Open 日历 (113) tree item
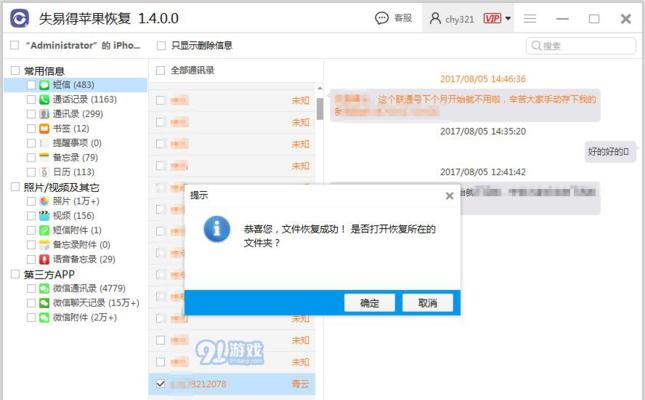 74,172
